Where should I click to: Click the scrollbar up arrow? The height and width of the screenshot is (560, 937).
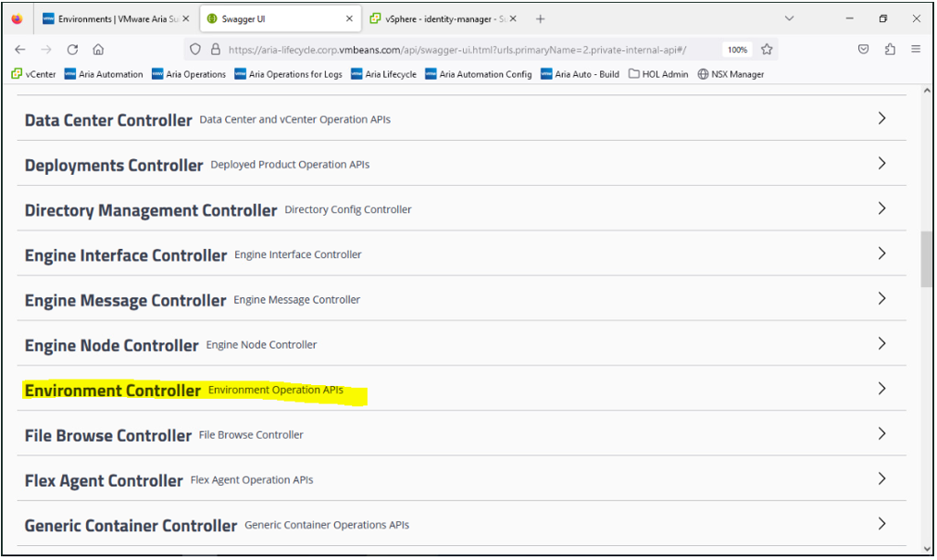[x=927, y=91]
